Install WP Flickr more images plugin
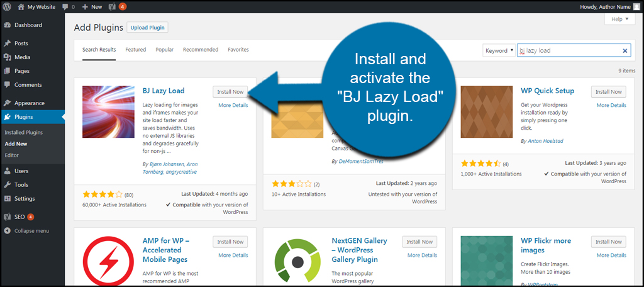This screenshot has width=644, height=287. point(609,242)
